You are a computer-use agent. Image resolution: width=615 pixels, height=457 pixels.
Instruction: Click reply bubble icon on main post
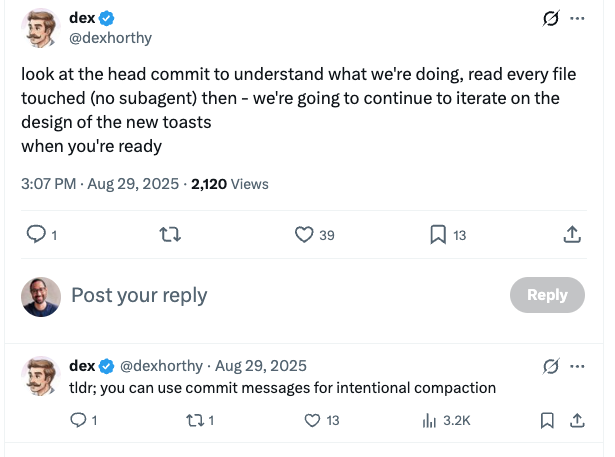tap(36, 234)
